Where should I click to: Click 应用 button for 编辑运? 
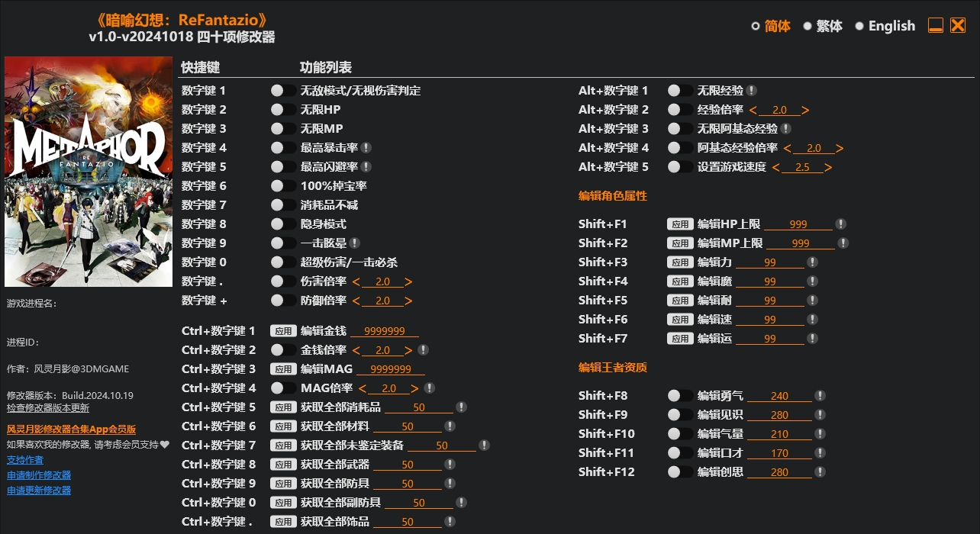coord(680,339)
